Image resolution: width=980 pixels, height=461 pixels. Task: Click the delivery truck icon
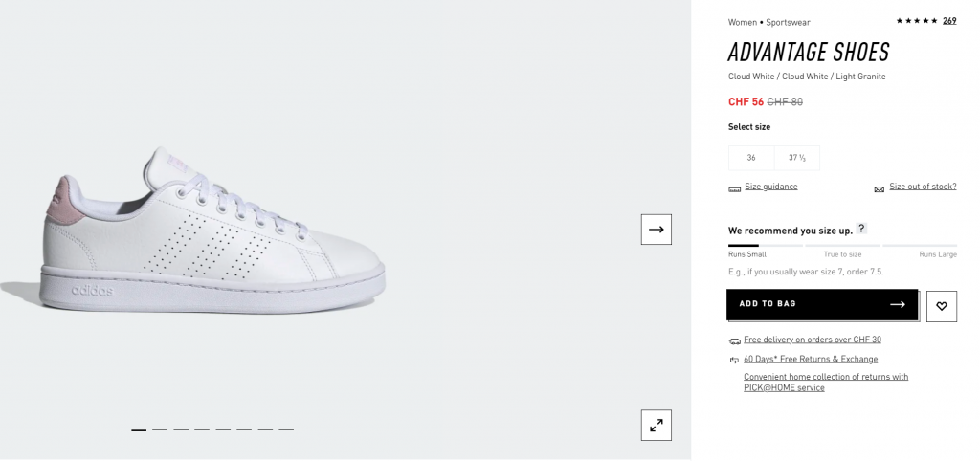[734, 341]
